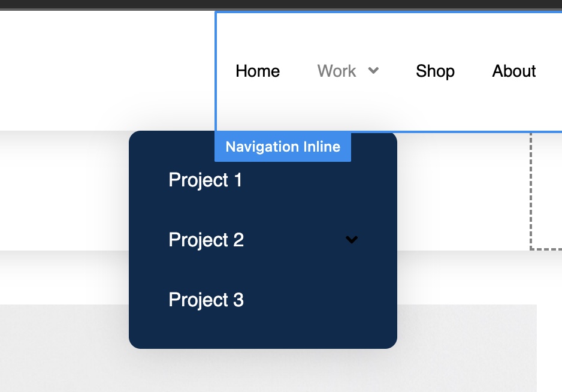Open the Work menu item
This screenshot has width=562, height=392.
pos(337,71)
